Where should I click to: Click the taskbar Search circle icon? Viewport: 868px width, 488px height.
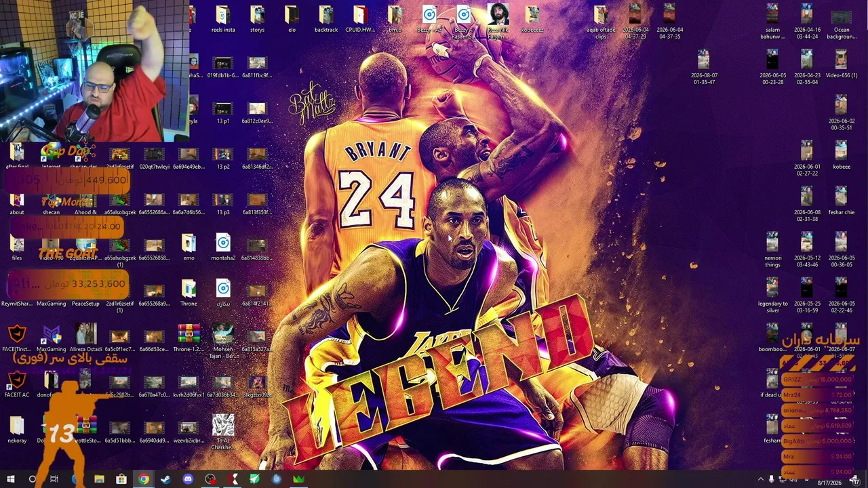pos(32,479)
